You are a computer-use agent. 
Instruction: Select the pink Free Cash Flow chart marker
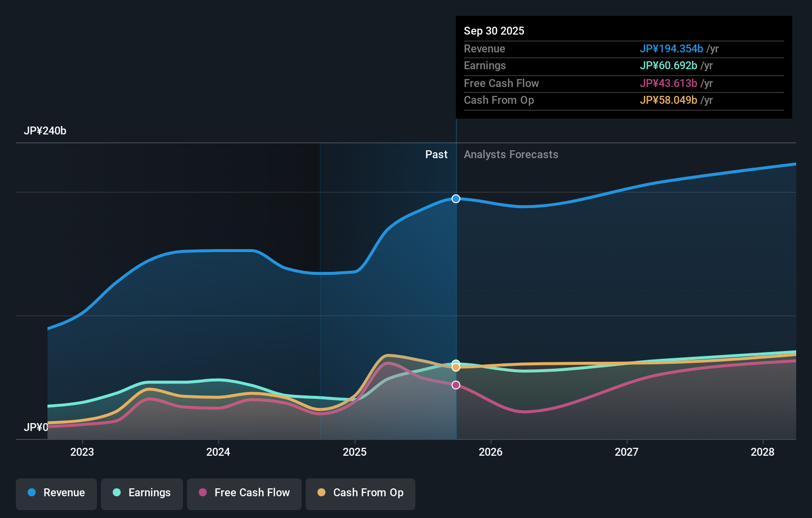point(455,385)
